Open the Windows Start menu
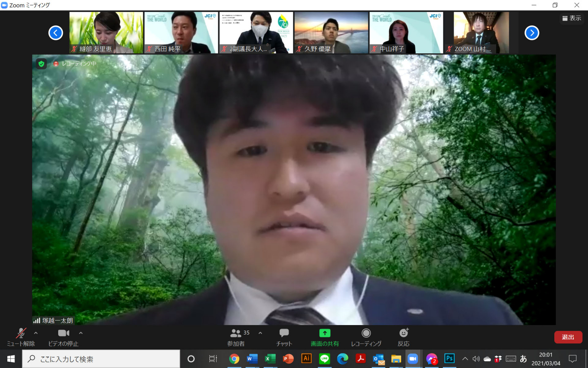The image size is (588, 368). click(11, 359)
